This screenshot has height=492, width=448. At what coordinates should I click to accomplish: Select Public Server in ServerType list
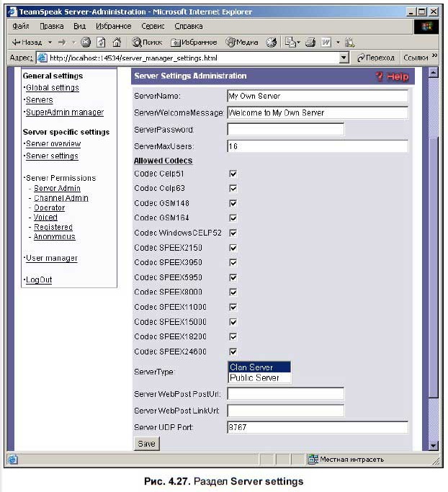tap(254, 377)
